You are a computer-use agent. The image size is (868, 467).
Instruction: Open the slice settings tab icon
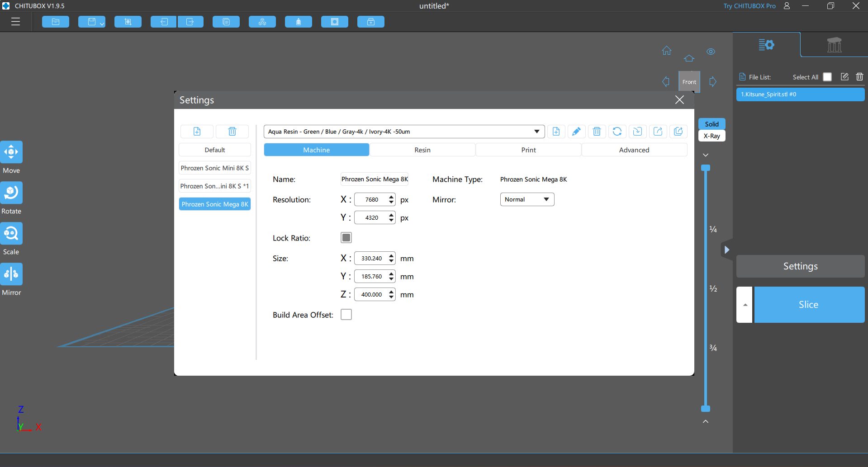766,45
